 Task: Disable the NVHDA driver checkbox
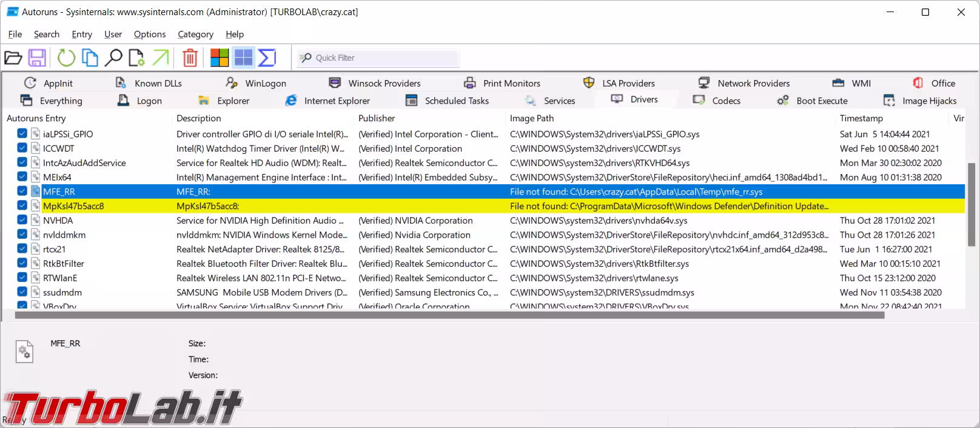tap(22, 221)
